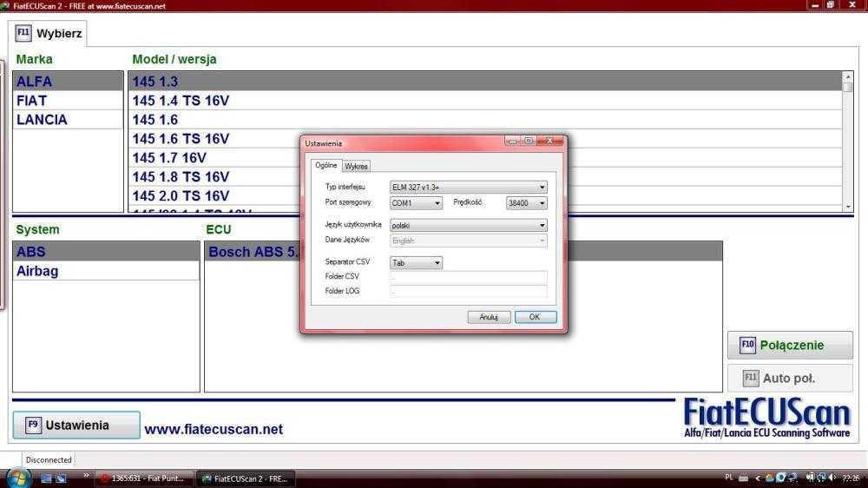
Task: Click model list scrollbar up arrow
Action: click(x=848, y=76)
